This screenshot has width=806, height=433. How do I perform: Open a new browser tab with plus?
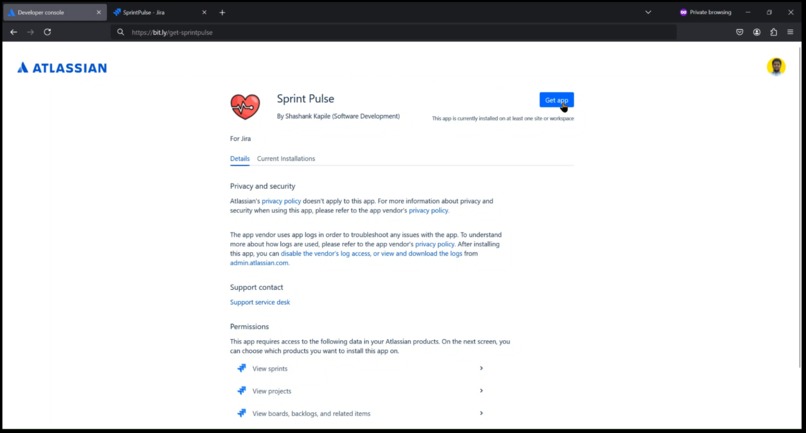click(x=222, y=12)
